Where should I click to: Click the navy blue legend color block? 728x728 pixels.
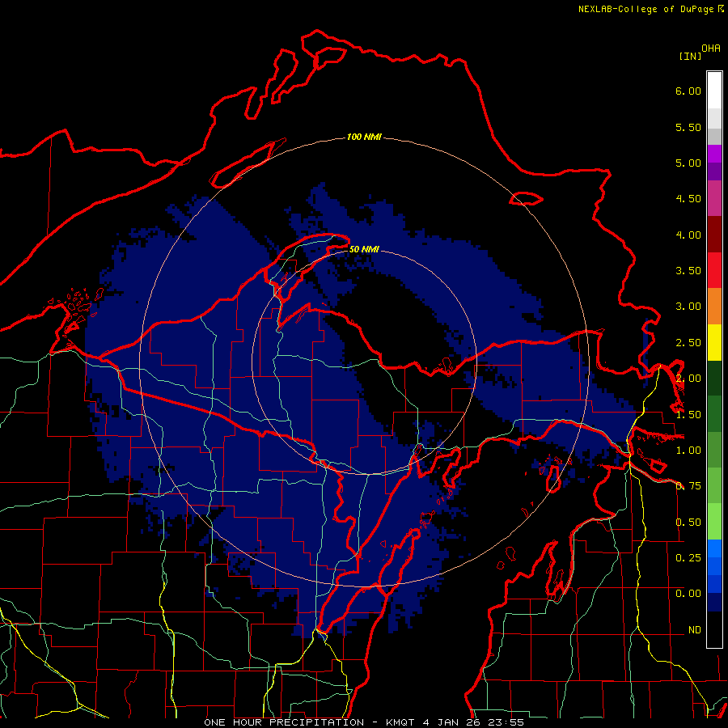pos(714,602)
